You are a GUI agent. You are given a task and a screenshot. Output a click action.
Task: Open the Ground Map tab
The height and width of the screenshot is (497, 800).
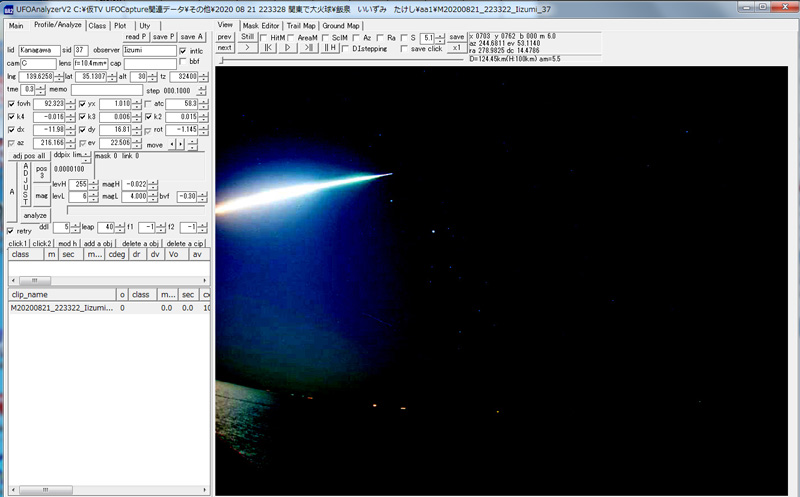coord(341,25)
